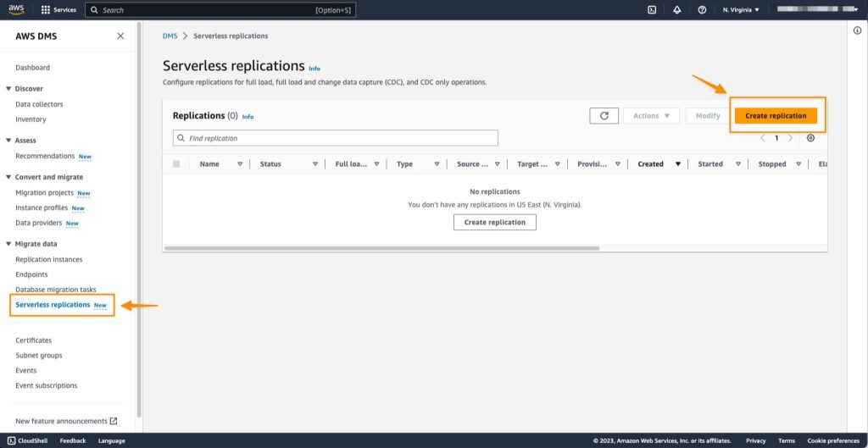The width and height of the screenshot is (868, 448).
Task: Open table preferences gear
Action: [x=810, y=138]
